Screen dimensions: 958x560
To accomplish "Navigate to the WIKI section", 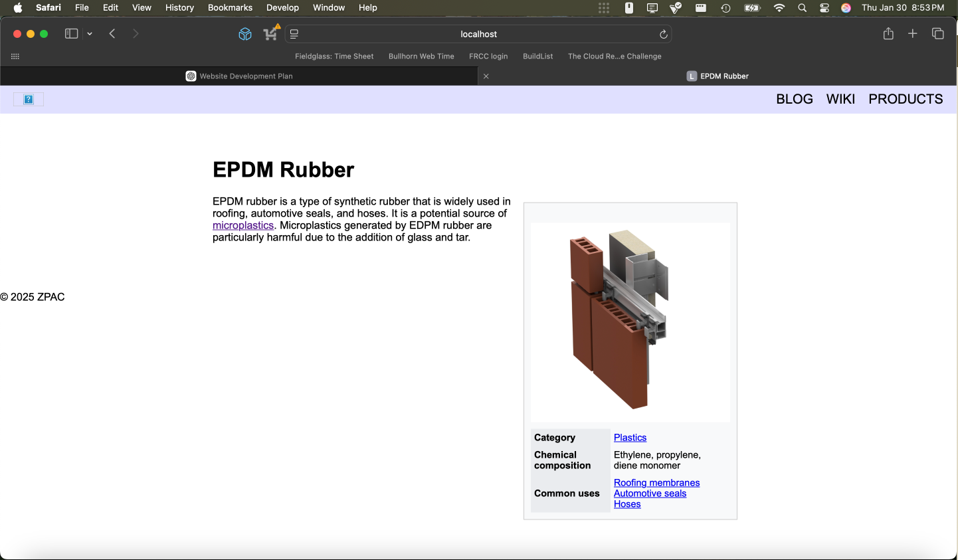I will point(840,98).
